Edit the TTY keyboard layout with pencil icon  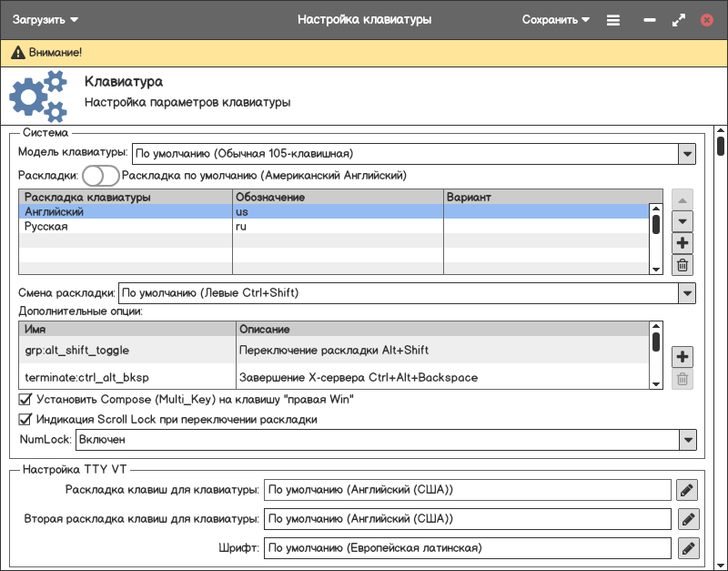(687, 491)
